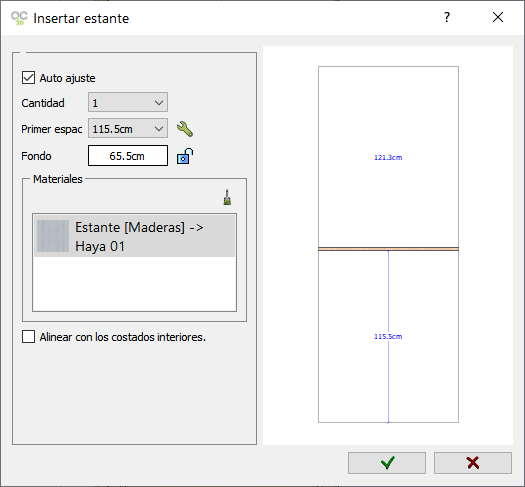Select the shelf line in the preview
The height and width of the screenshot is (487, 525).
[388, 249]
